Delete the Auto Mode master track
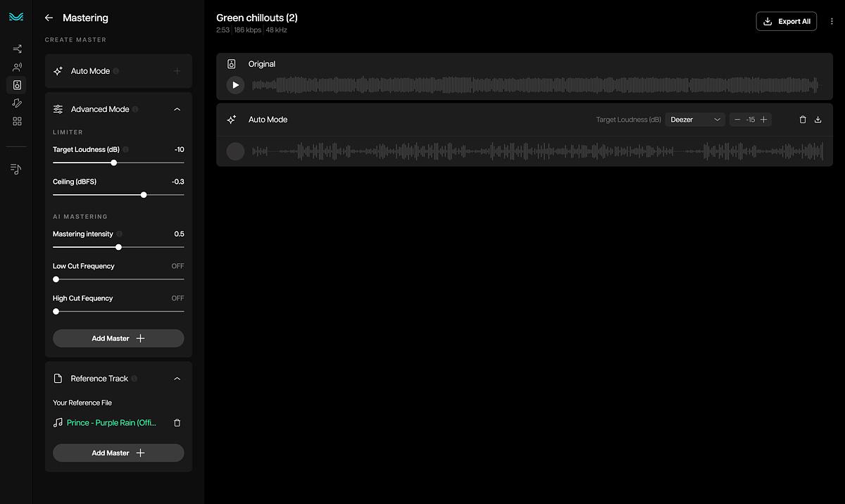845x504 pixels. 803,120
